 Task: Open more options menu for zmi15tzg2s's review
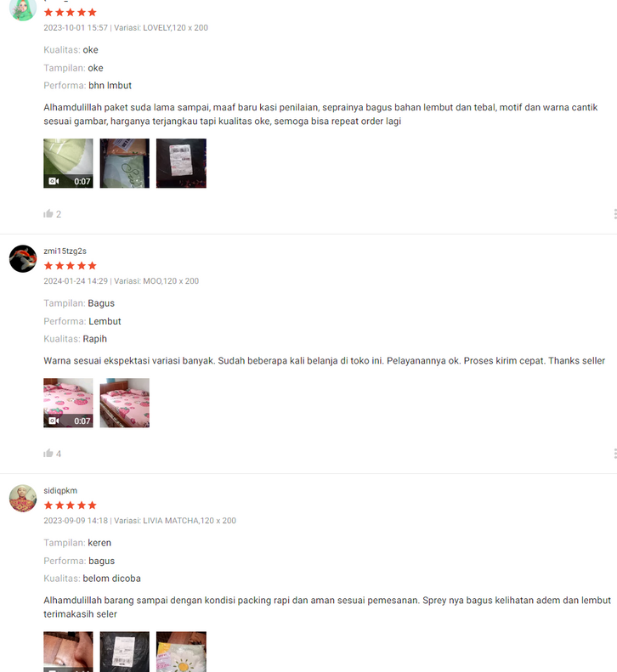point(614,454)
